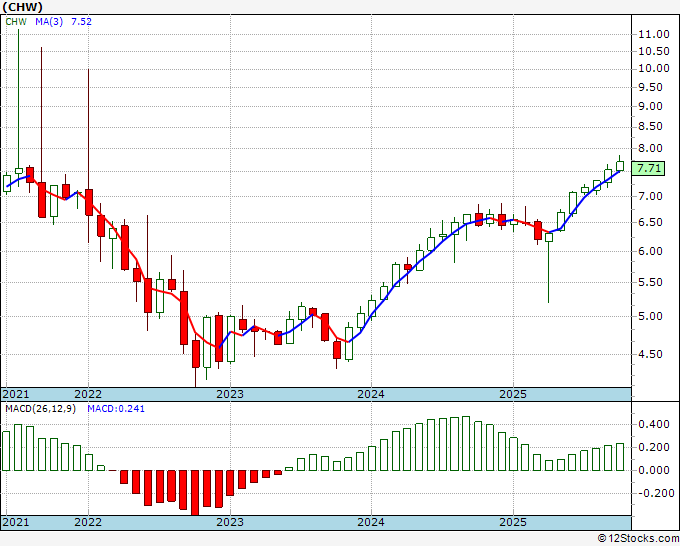Click the 0.400 MACD axis label

654,424
